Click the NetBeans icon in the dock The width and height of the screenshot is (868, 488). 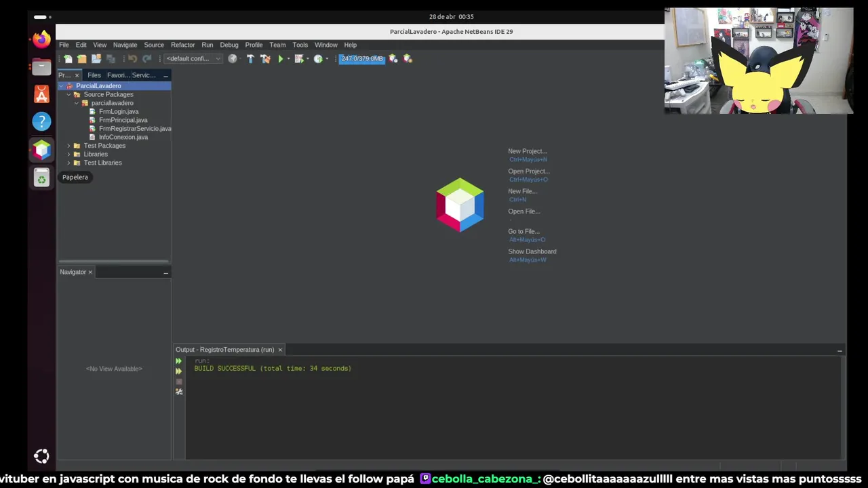click(41, 150)
